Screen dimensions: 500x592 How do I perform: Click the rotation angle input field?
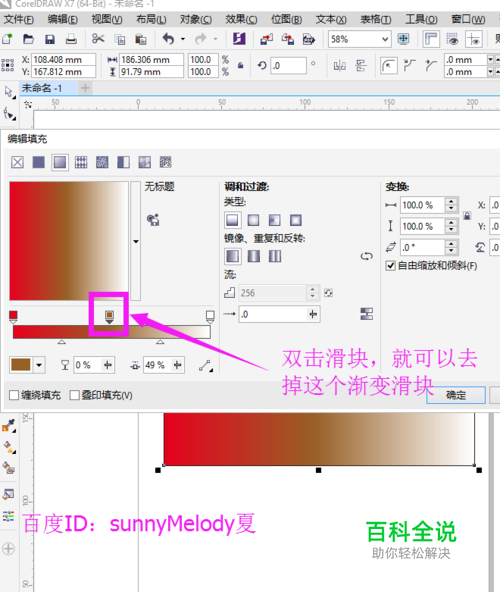[289, 66]
